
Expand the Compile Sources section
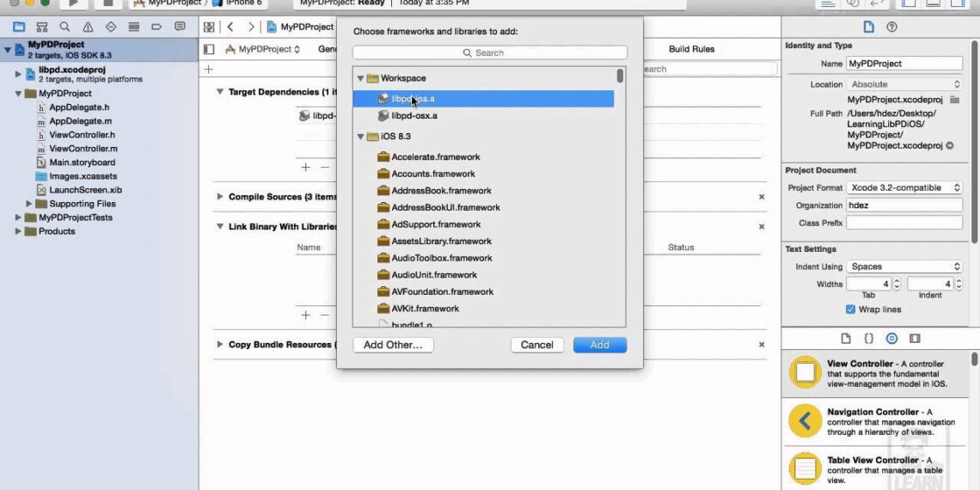220,197
